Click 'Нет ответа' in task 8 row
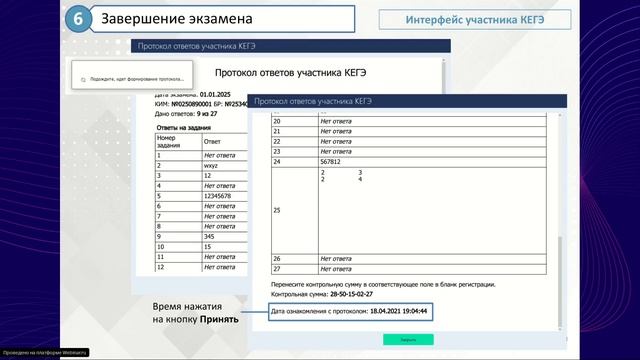Screen dimensions: 640x360 click(x=220, y=227)
